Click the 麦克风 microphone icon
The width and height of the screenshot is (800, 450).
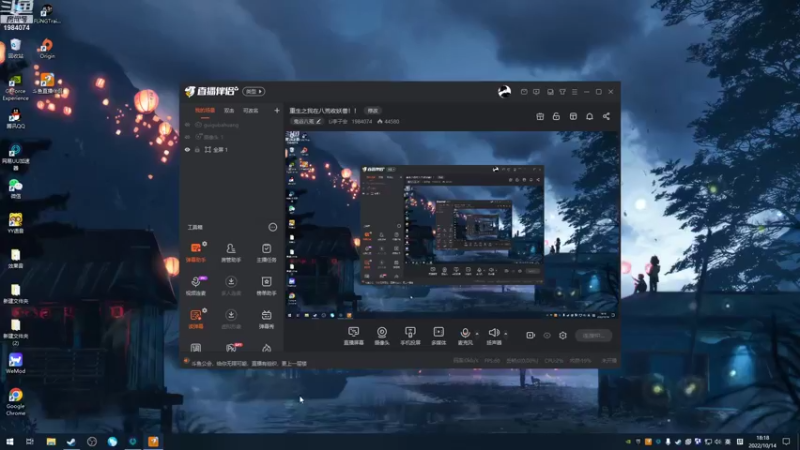pyautogui.click(x=465, y=333)
